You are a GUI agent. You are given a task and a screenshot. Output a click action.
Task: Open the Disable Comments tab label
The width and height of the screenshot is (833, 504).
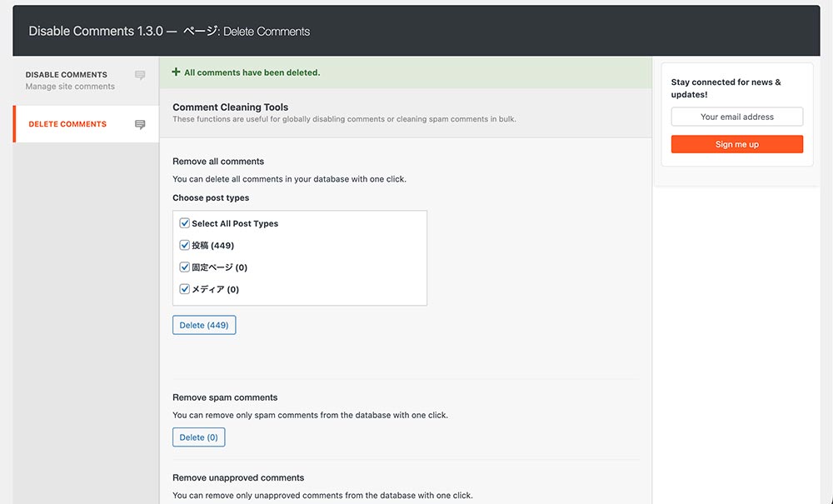coord(67,75)
